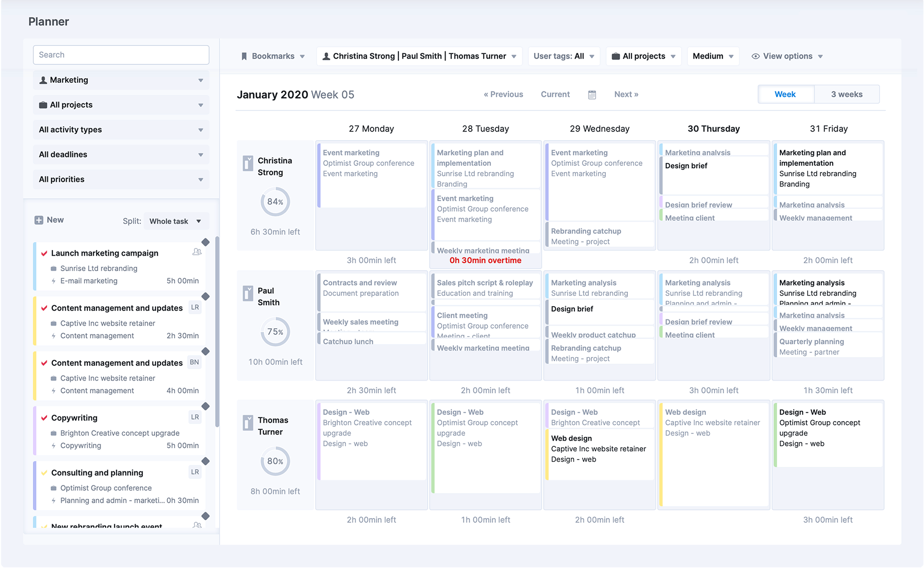The height and width of the screenshot is (569, 924).
Task: Click person icon in the Marketing sidebar filter
Action: pos(43,80)
